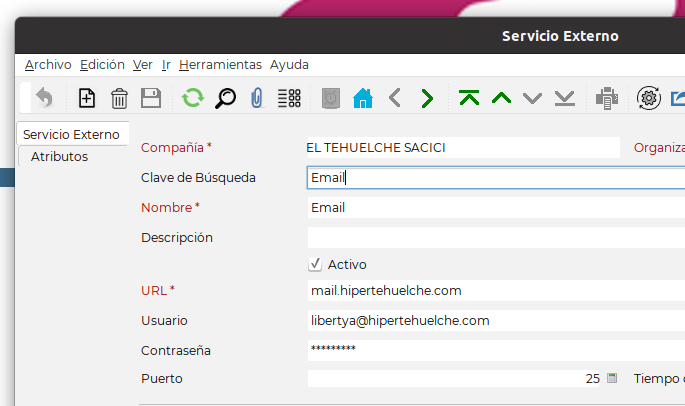Click the Usuario field with libertya address
The width and height of the screenshot is (685, 406).
[x=496, y=321]
